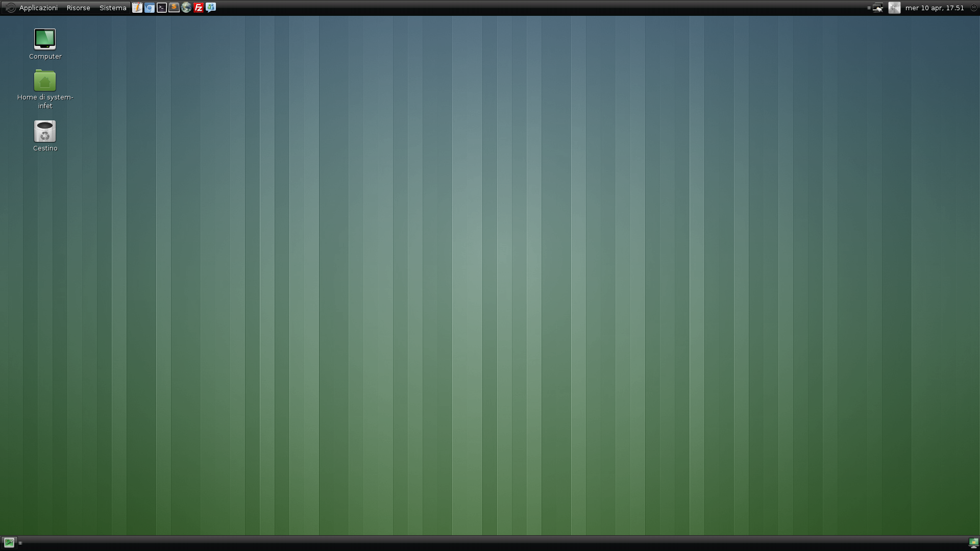Image resolution: width=980 pixels, height=551 pixels.
Task: Open the Applicazioni menu
Action: pos(38,8)
